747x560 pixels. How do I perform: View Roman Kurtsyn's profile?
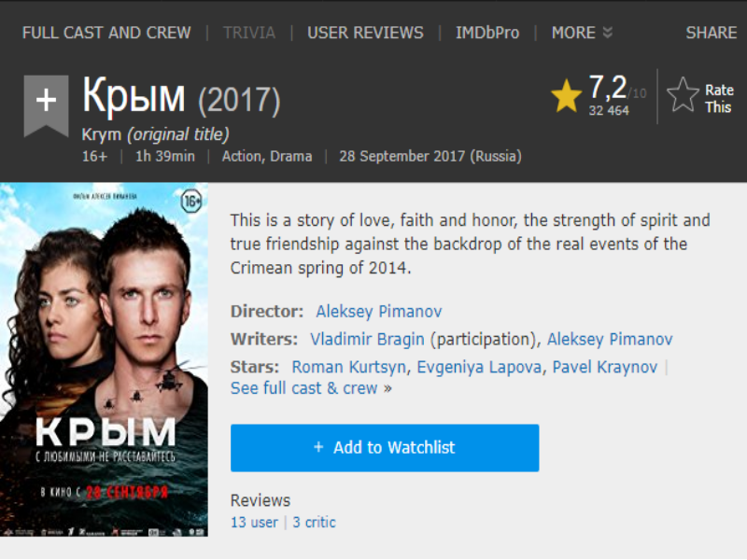point(349,368)
